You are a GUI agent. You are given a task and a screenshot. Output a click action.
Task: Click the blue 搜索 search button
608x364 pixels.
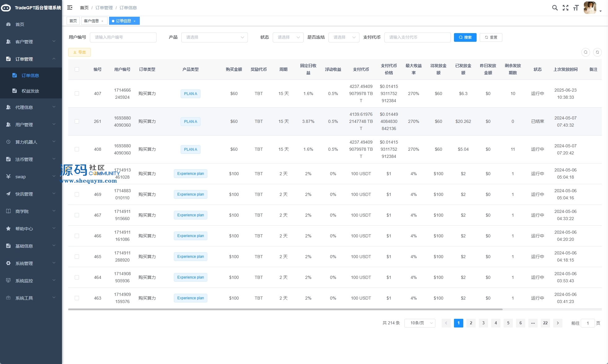[x=465, y=37]
